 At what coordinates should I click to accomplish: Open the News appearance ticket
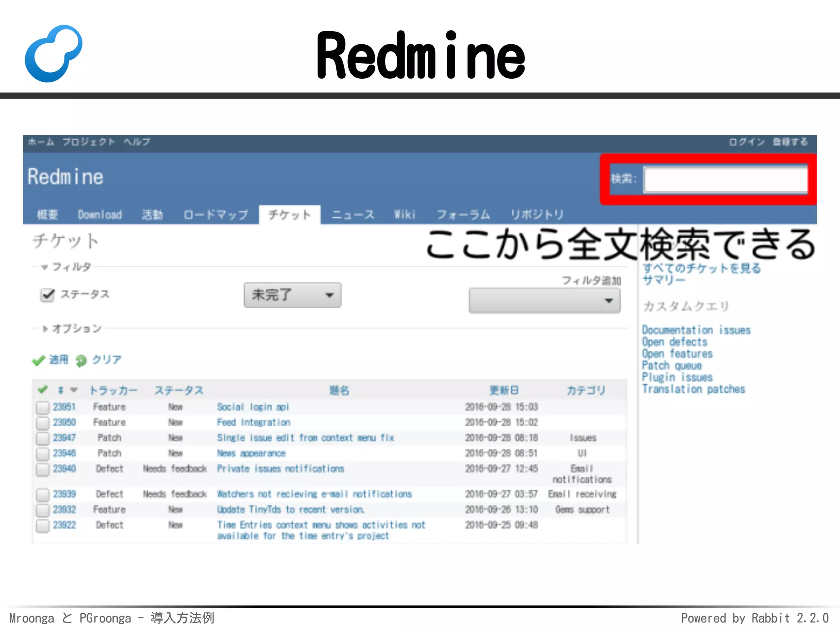[x=251, y=453]
